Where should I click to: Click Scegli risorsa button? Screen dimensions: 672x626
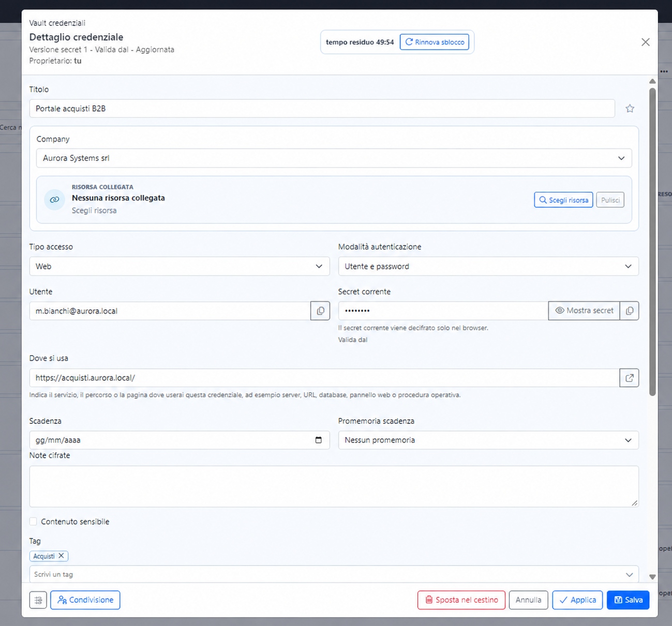coord(563,200)
